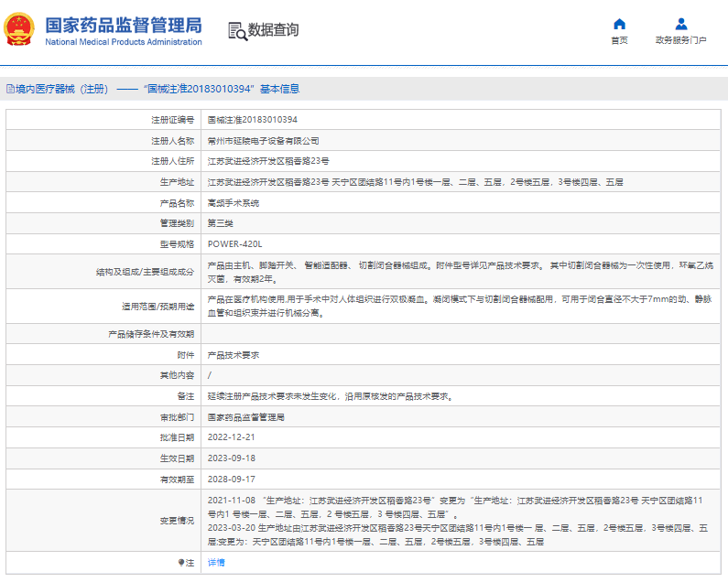Click registration number value 国械注准20183010394
The image size is (728, 582).
tap(252, 119)
